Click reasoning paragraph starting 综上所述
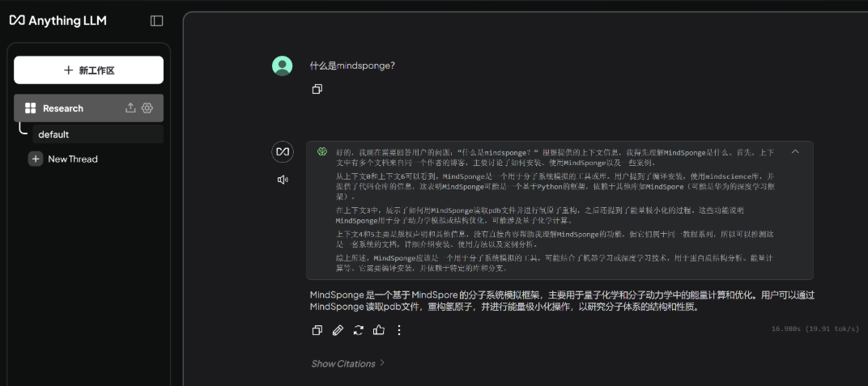Image resolution: width=868 pixels, height=386 pixels. [x=554, y=263]
